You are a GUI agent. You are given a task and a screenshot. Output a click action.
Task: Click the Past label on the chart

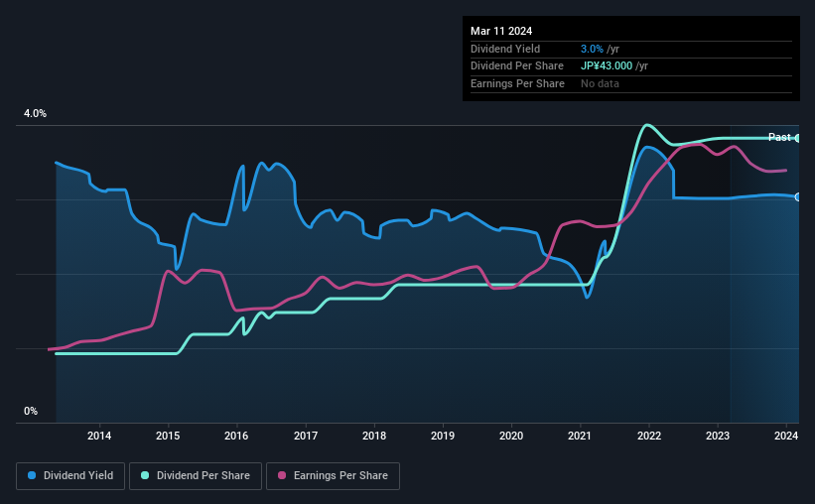click(779, 137)
